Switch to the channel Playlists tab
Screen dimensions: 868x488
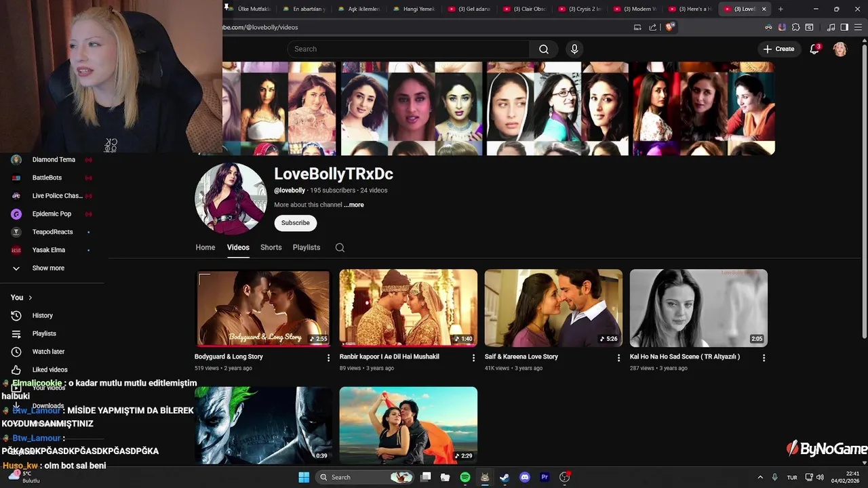tap(307, 247)
